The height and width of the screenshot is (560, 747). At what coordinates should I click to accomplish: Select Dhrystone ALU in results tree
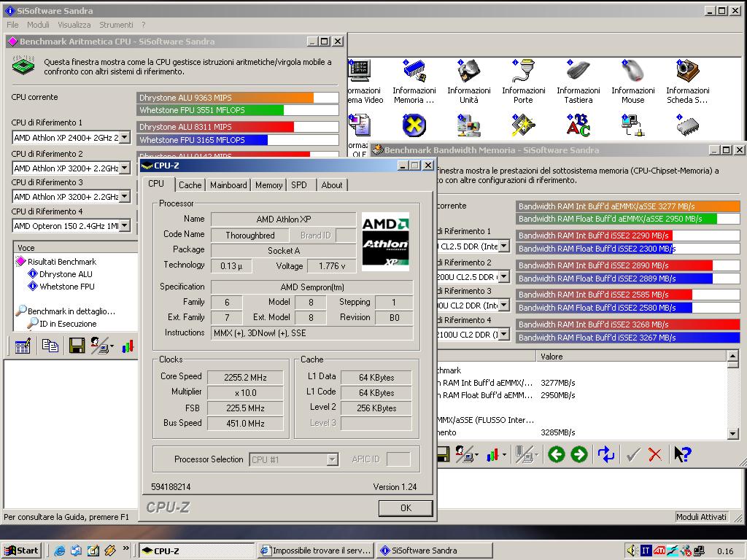coord(66,274)
